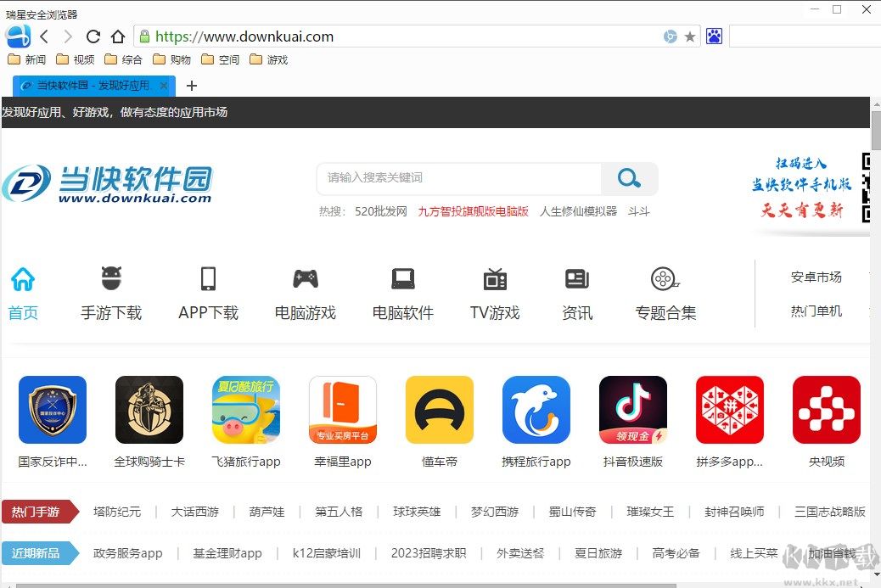Open the 空间 bookmarks folder
This screenshot has height=588, width=881.
click(221, 59)
